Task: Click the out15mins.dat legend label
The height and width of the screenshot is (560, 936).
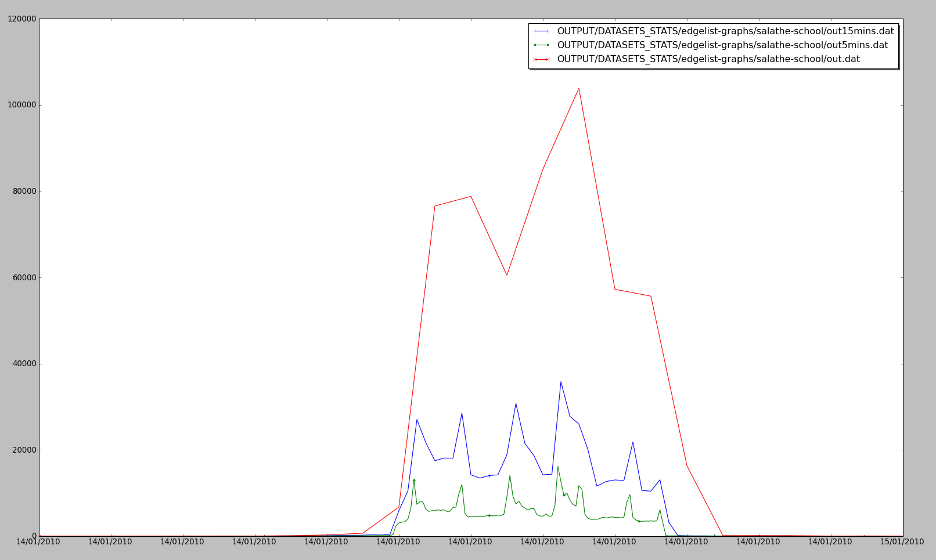Action: tap(725, 31)
